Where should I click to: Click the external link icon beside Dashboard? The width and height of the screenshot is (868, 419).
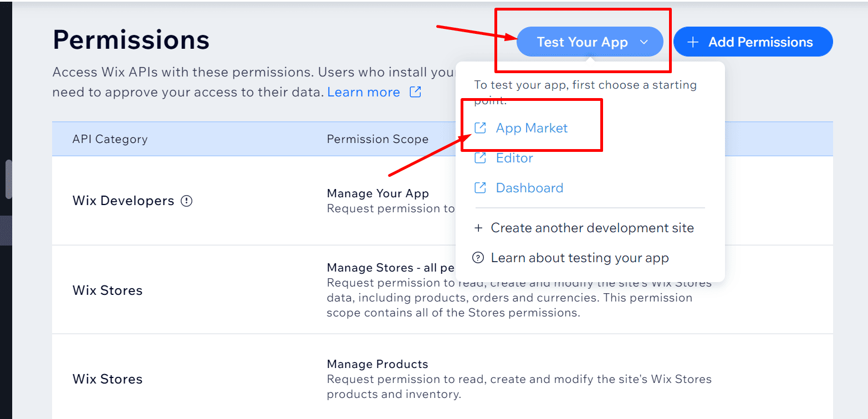tap(480, 188)
